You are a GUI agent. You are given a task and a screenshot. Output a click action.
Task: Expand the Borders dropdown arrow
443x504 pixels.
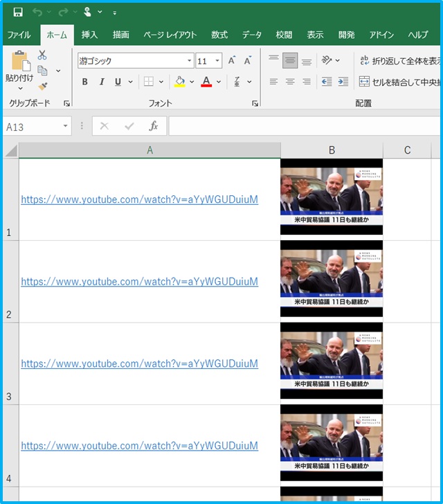[x=161, y=82]
